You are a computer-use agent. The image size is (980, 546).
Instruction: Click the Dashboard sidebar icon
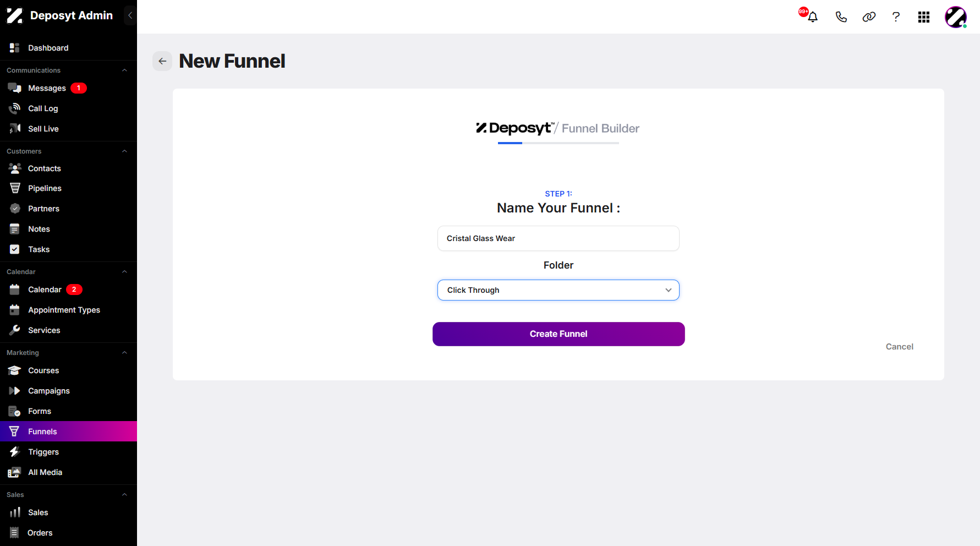[14, 48]
